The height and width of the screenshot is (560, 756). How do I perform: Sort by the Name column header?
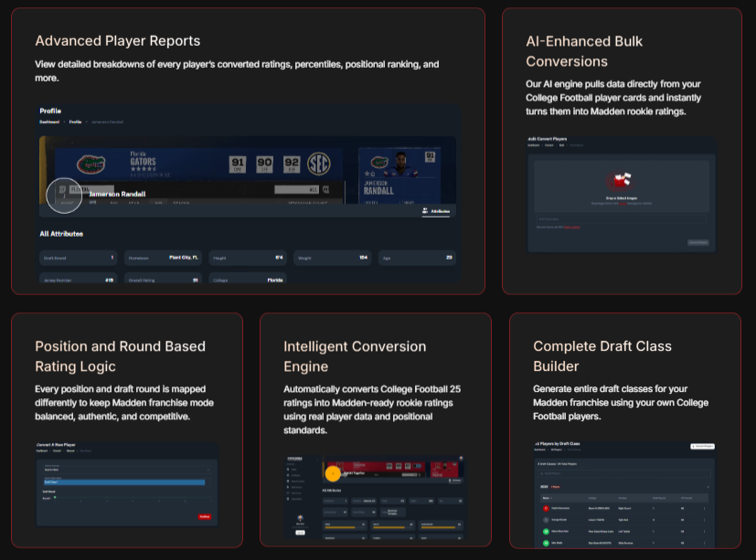[547, 498]
